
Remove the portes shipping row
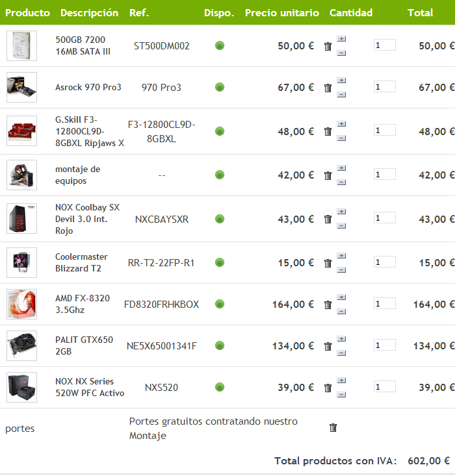[333, 428]
